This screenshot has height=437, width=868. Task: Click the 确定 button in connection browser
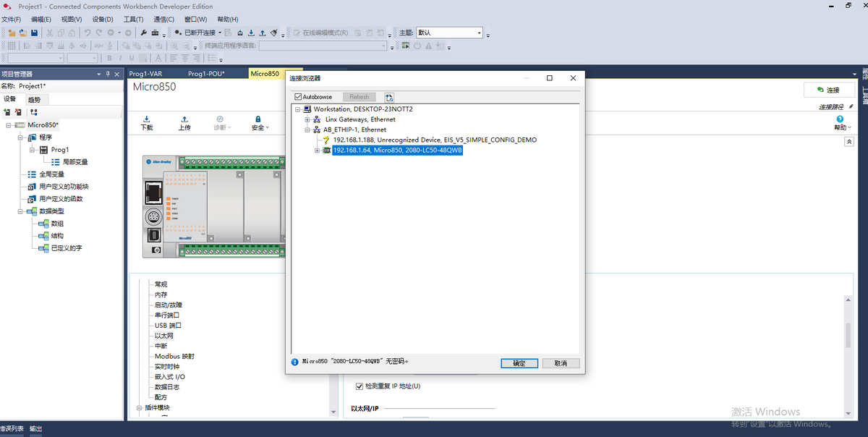[x=519, y=363]
